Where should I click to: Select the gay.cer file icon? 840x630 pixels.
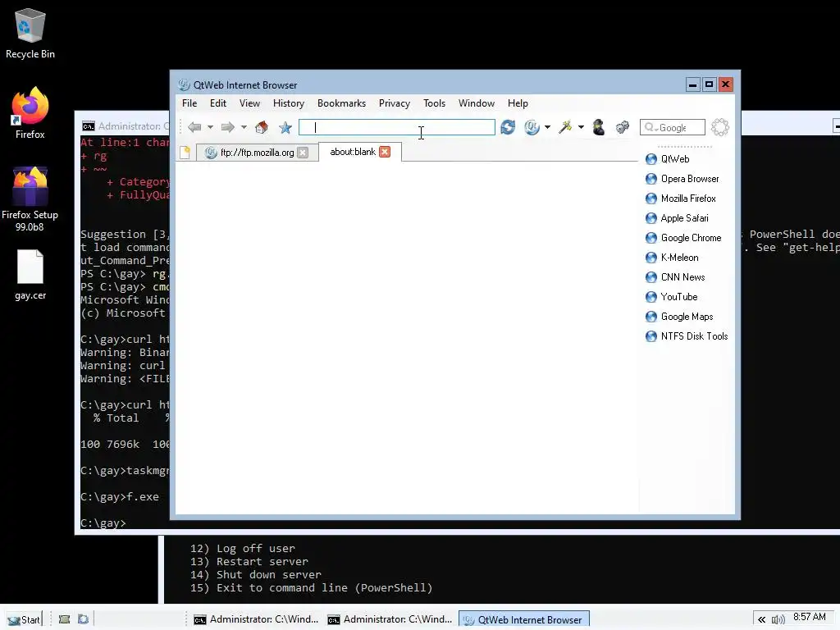point(30,275)
